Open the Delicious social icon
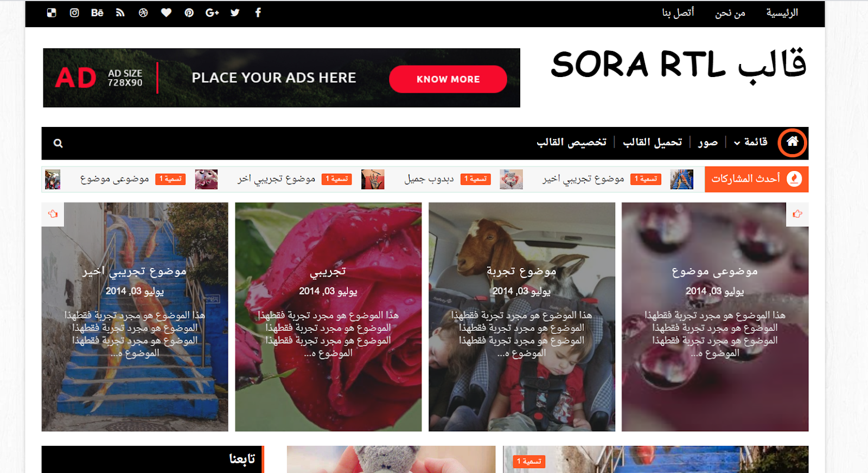This screenshot has width=868, height=473. [x=52, y=12]
